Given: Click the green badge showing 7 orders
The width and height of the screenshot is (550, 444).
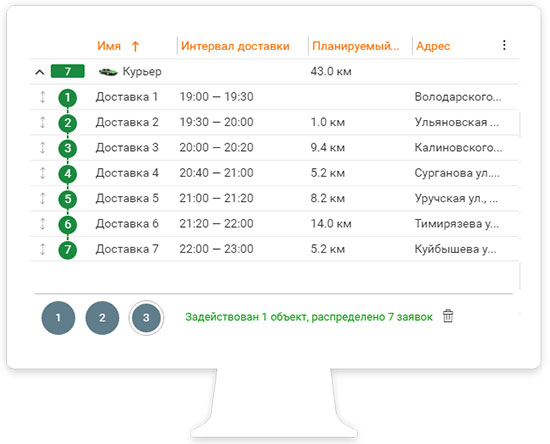Looking at the screenshot, I should 68,71.
